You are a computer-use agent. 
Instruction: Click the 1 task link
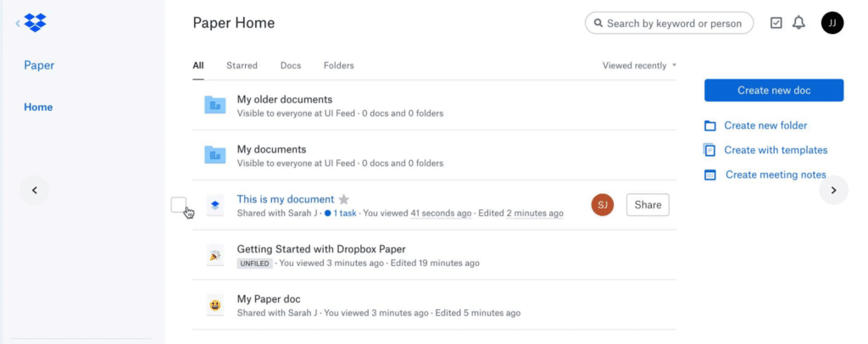[x=341, y=214]
